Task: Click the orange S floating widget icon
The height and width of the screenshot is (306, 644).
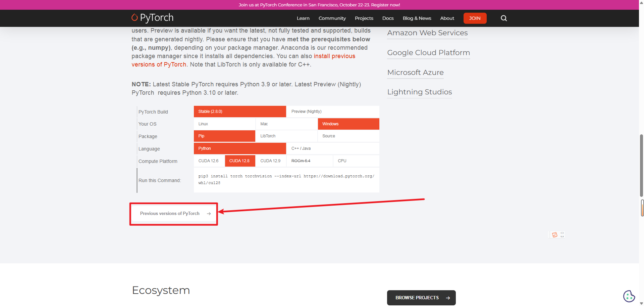Action: click(555, 235)
